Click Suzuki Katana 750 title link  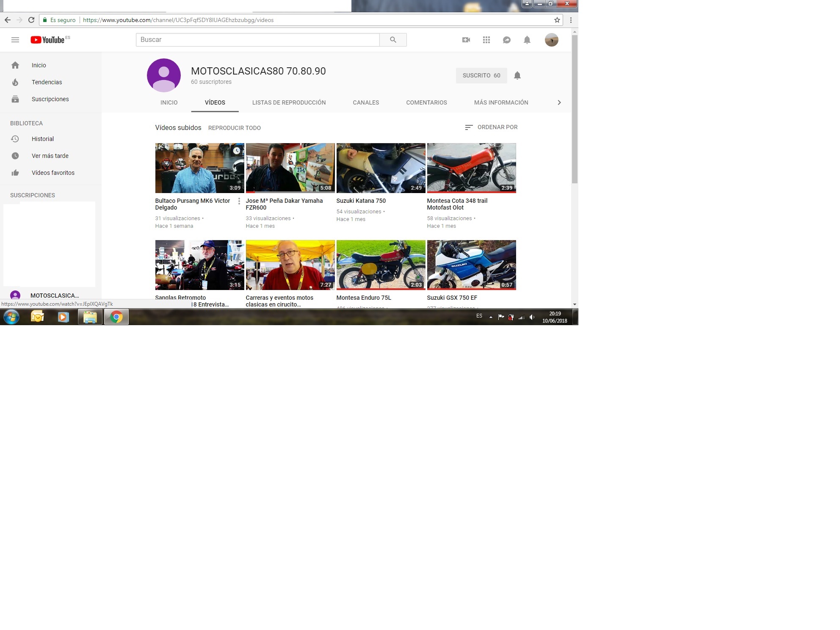pos(361,201)
